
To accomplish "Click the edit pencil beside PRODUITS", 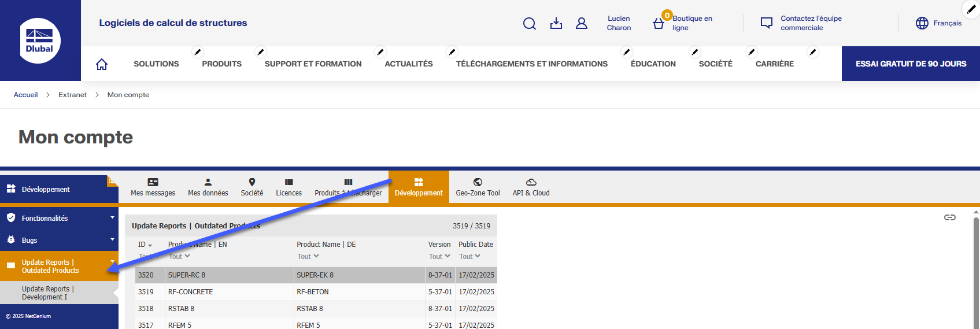I will pyautogui.click(x=260, y=52).
